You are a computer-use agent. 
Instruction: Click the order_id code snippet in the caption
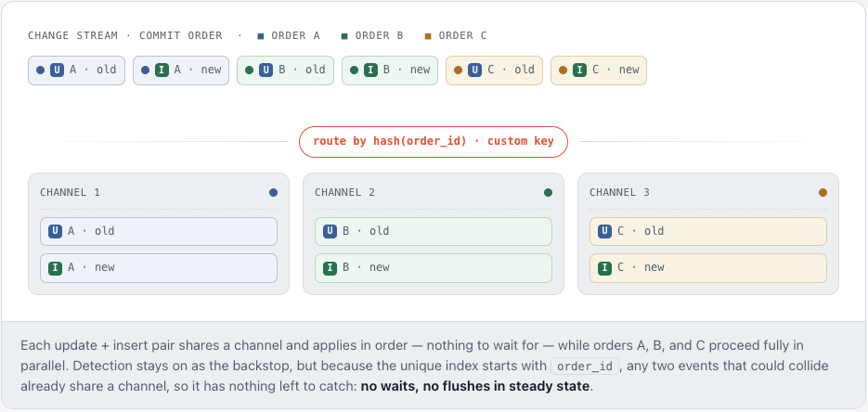(x=585, y=367)
